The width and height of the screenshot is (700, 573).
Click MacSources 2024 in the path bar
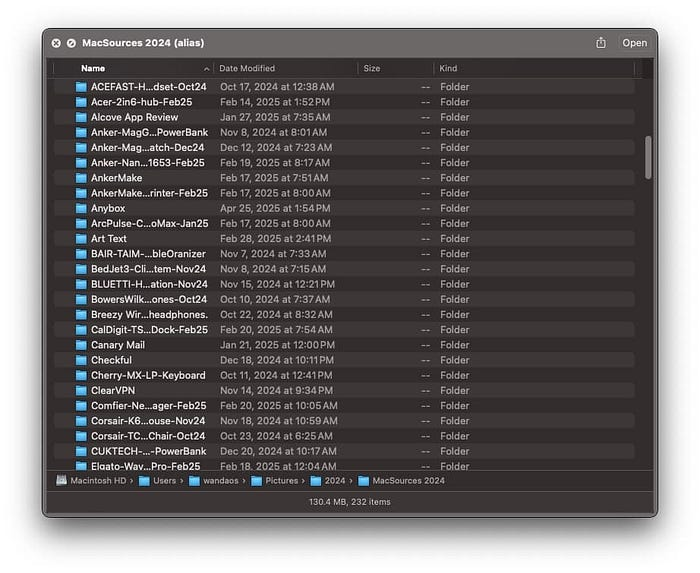(402, 481)
